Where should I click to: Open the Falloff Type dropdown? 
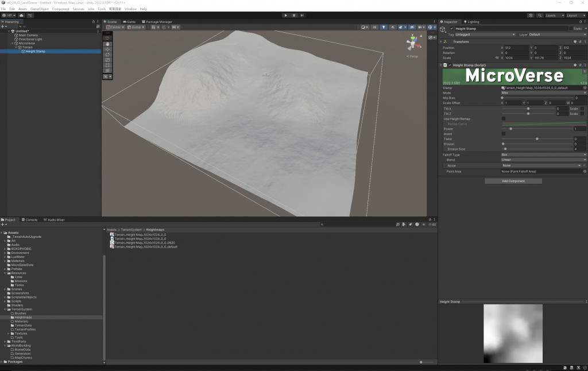click(543, 154)
